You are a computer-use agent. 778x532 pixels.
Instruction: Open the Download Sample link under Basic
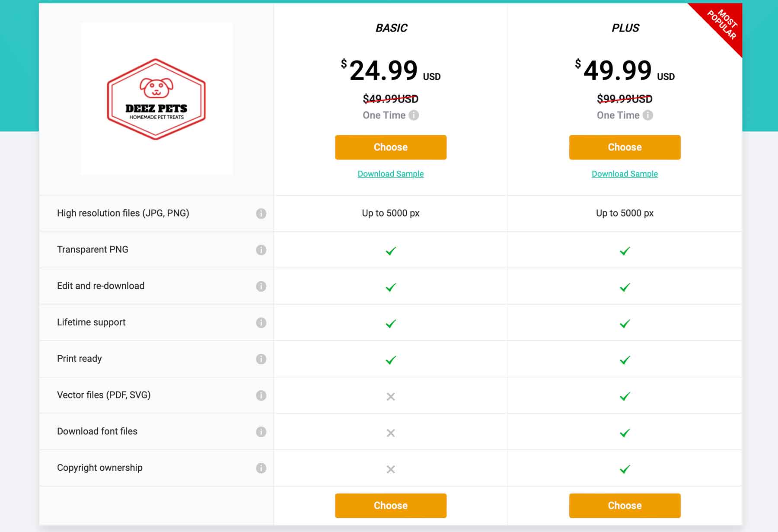point(390,174)
